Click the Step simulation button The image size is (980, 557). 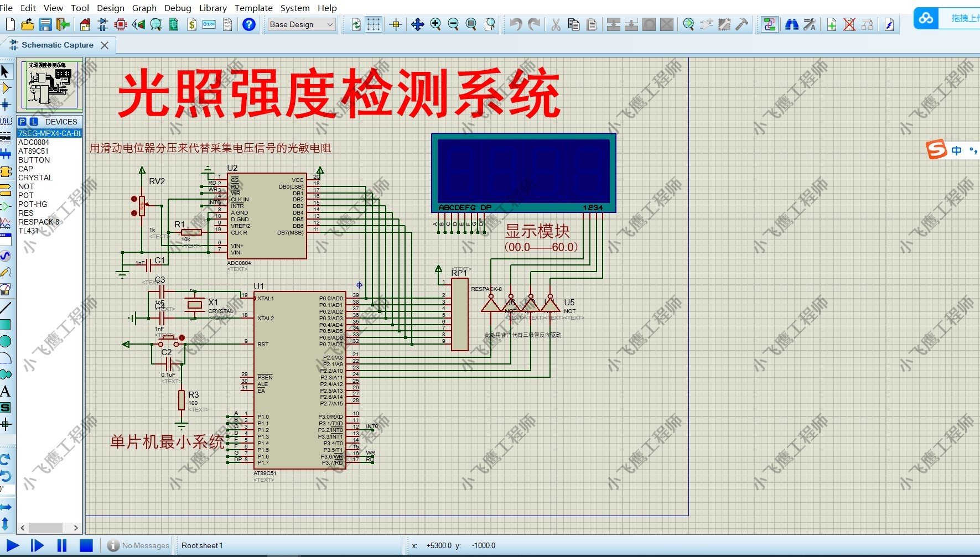click(37, 545)
